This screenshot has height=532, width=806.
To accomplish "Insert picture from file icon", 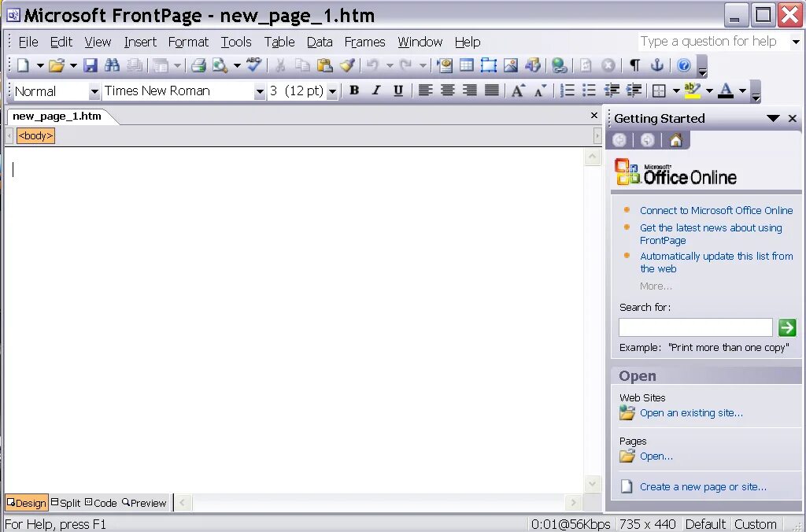I will tap(510, 65).
